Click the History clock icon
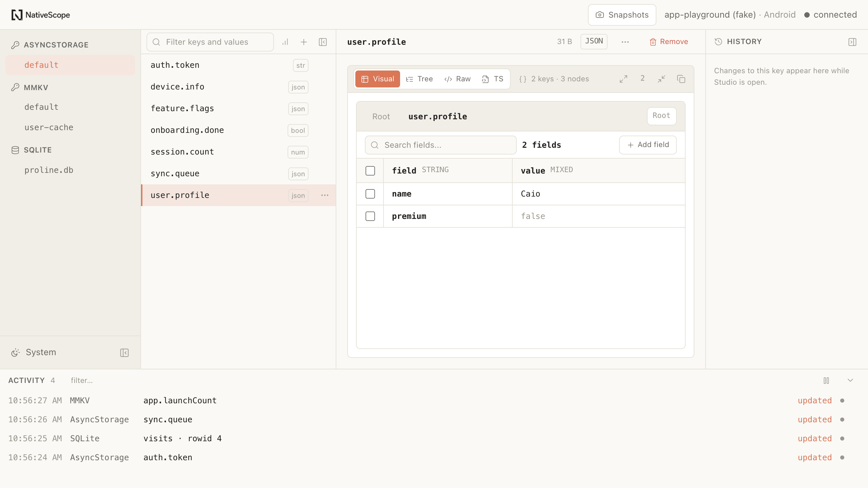Screen dimensions: 868x488 [718, 42]
